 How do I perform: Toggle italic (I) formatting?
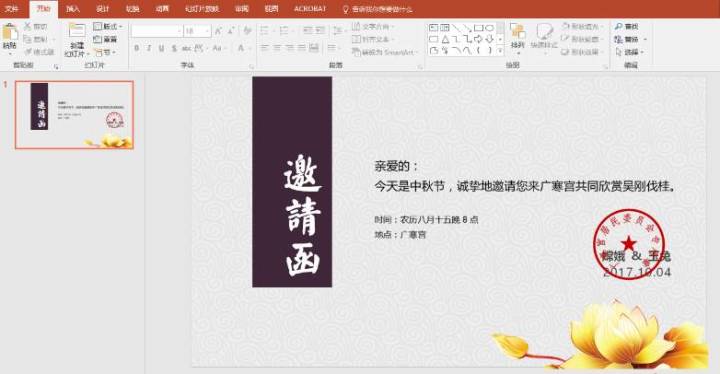click(x=149, y=48)
